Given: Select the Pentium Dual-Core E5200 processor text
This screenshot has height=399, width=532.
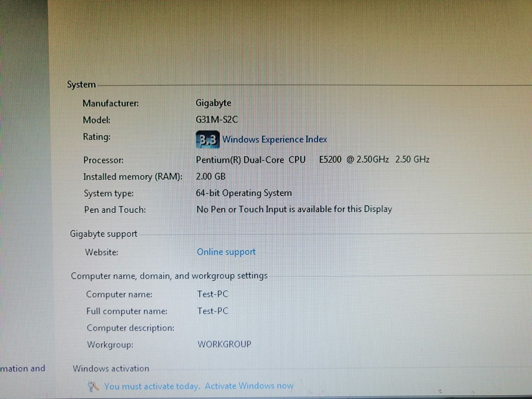Looking at the screenshot, I should click(x=313, y=159).
